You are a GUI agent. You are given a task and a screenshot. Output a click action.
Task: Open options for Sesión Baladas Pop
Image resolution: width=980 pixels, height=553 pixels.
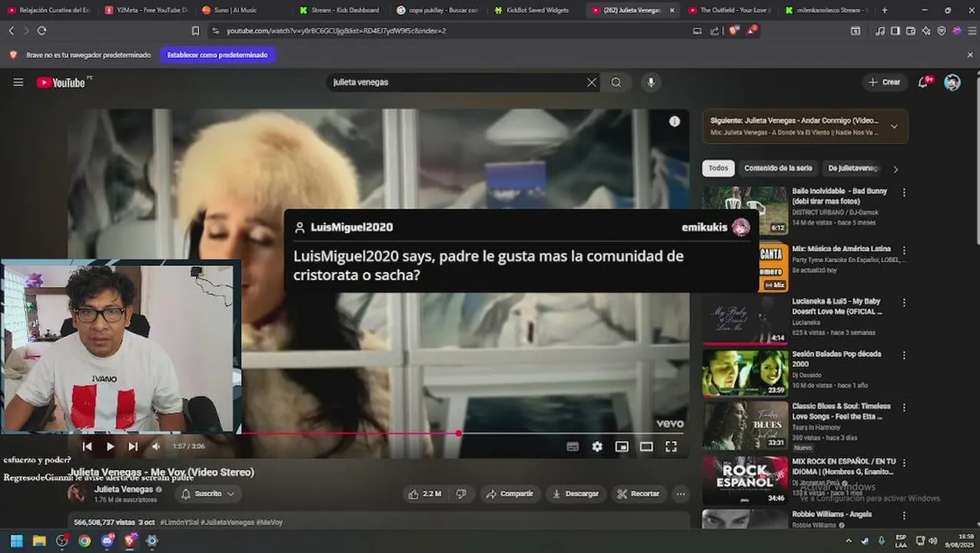(904, 356)
